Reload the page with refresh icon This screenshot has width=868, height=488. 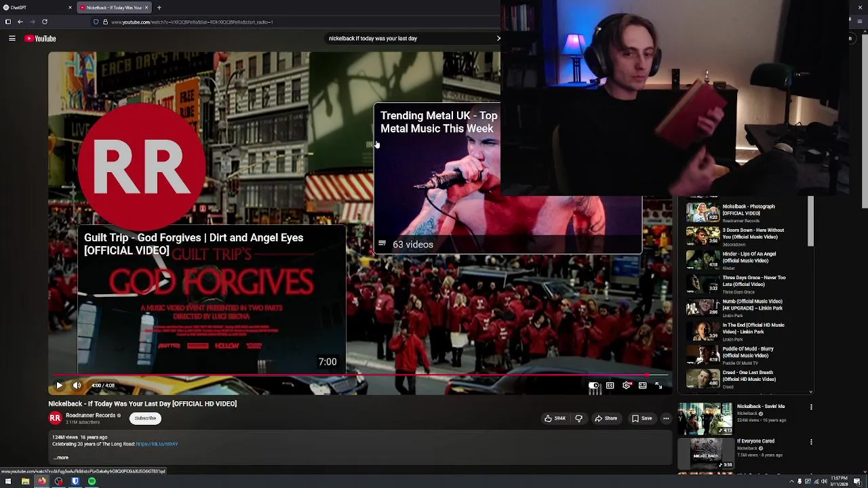click(45, 22)
